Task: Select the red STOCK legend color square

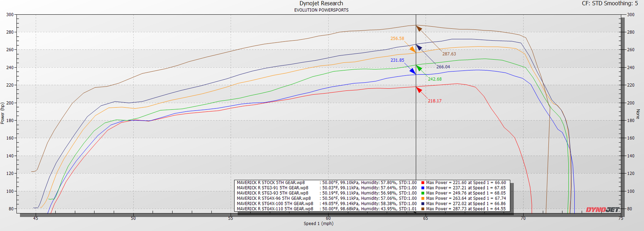Action: click(423, 183)
